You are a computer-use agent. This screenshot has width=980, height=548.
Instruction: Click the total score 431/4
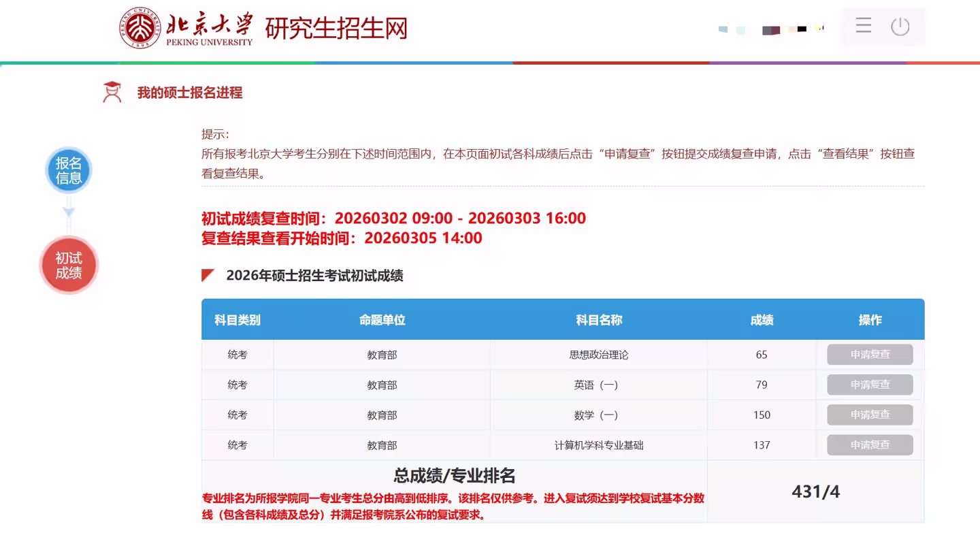815,491
